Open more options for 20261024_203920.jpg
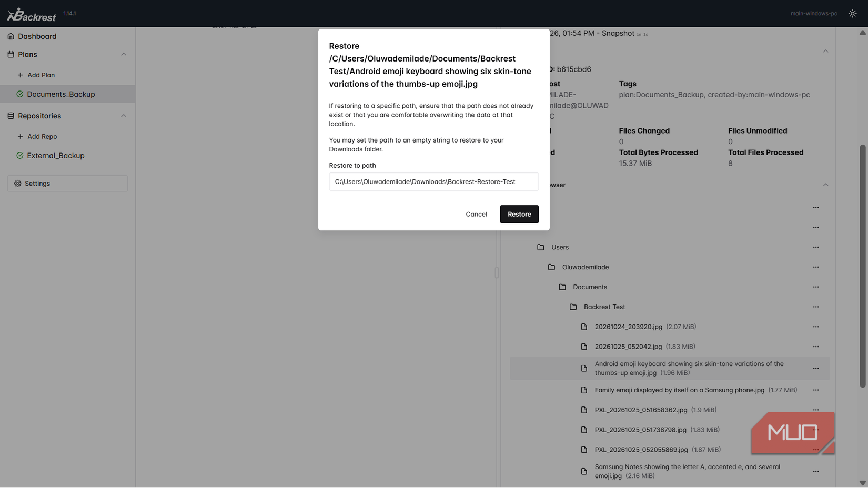The height and width of the screenshot is (488, 868). 816,327
